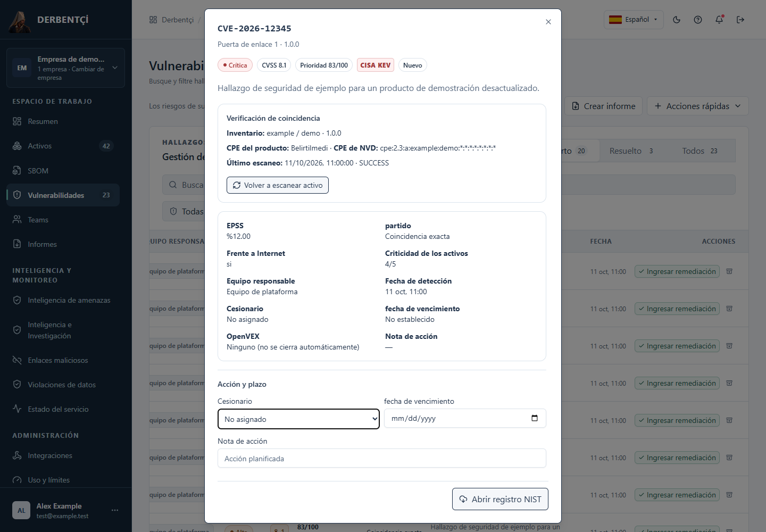Expand the Acciones rápidas dropdown
Image resolution: width=766 pixels, height=532 pixels.
point(697,106)
